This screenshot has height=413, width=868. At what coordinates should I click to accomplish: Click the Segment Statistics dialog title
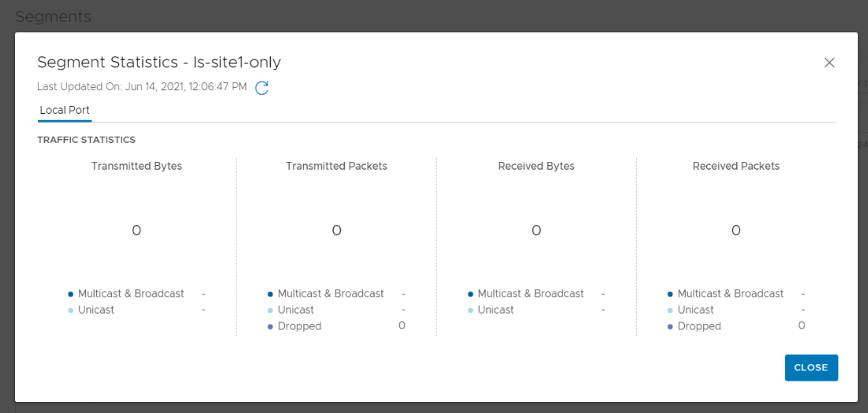[159, 62]
